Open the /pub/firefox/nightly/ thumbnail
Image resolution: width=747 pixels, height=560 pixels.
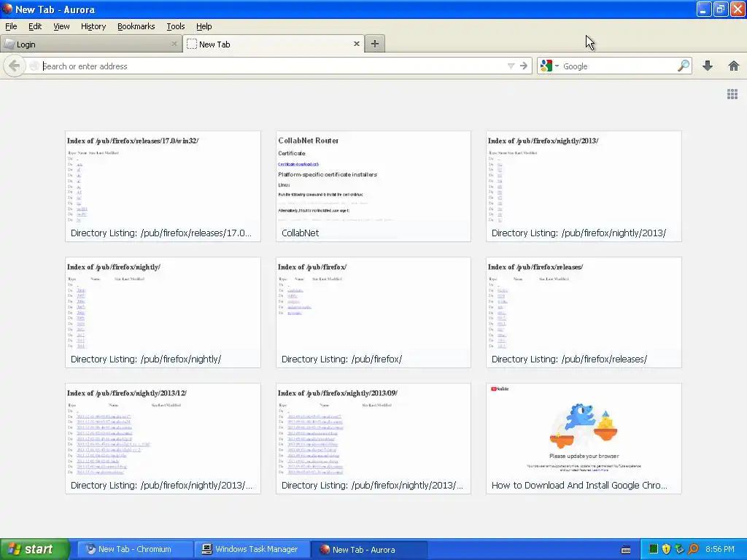pyautogui.click(x=163, y=312)
